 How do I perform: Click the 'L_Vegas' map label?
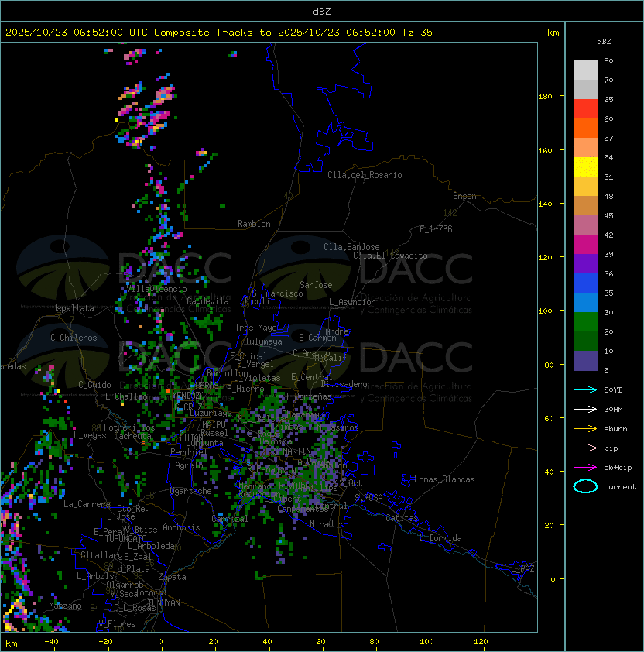[x=90, y=435]
